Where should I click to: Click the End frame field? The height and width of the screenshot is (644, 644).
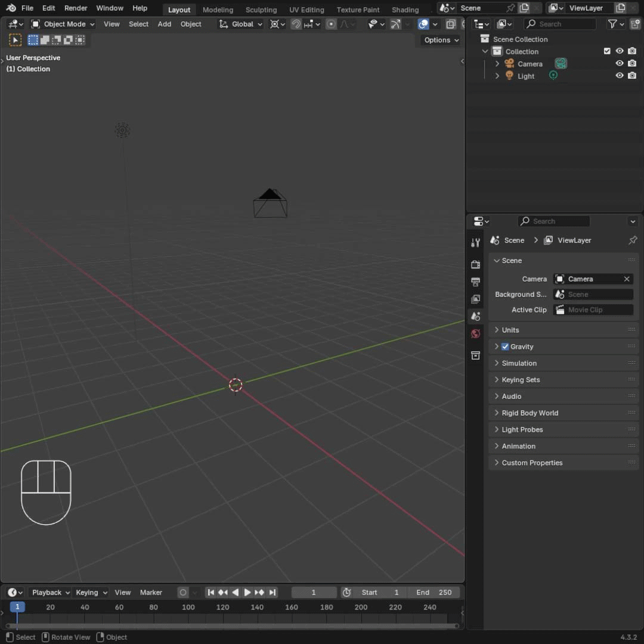tap(434, 592)
